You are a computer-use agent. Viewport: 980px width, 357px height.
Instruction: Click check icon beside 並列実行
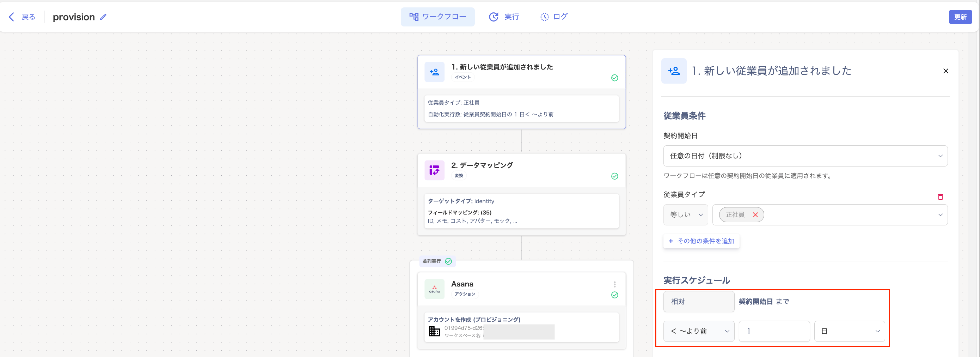(448, 261)
